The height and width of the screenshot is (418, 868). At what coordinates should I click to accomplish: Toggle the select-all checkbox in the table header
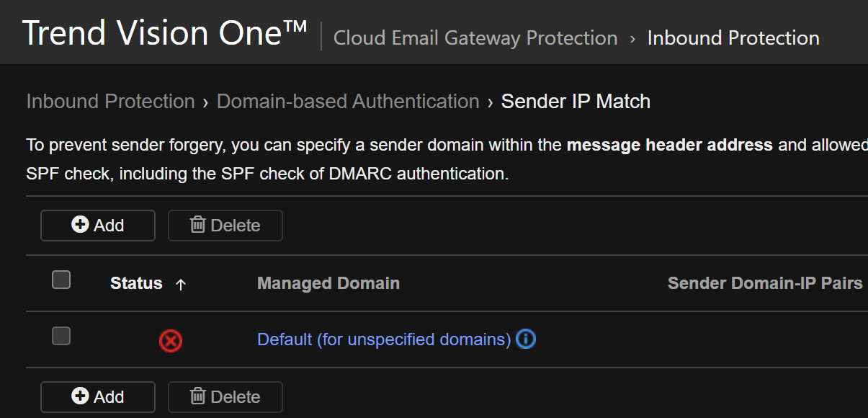coord(61,280)
